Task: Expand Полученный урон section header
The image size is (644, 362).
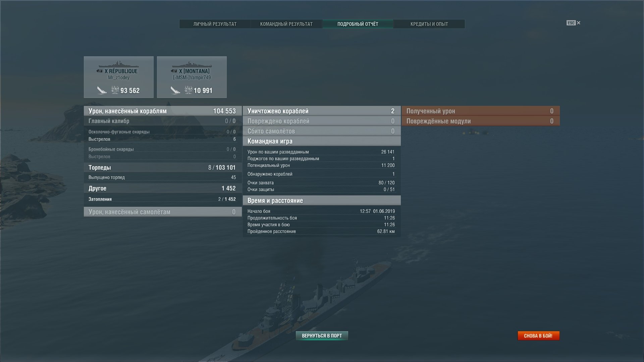Action: 481,111
